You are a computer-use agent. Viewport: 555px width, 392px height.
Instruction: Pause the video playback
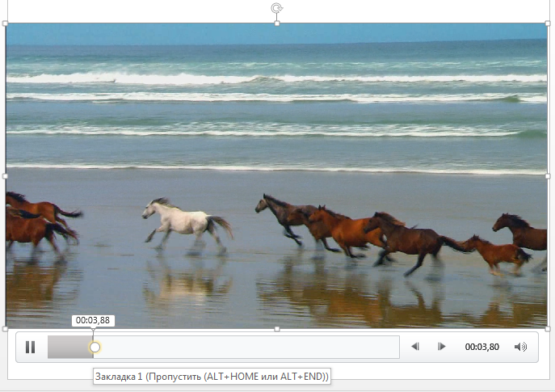[31, 347]
